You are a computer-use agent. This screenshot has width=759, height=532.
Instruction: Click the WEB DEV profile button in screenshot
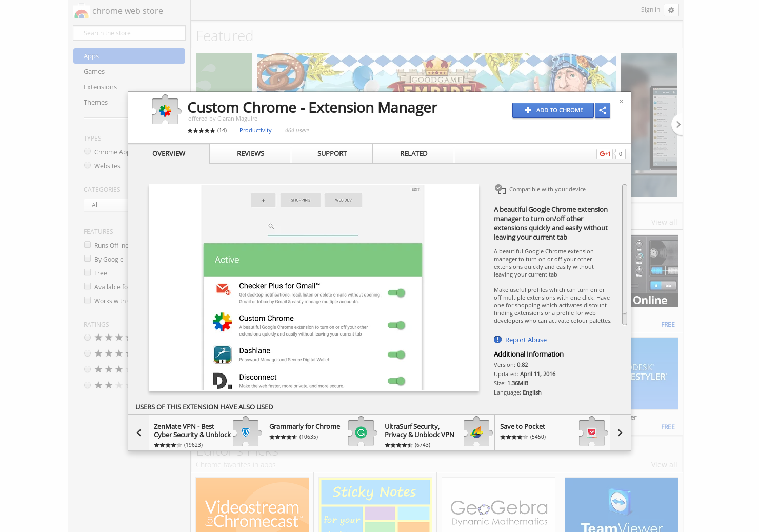point(344,200)
